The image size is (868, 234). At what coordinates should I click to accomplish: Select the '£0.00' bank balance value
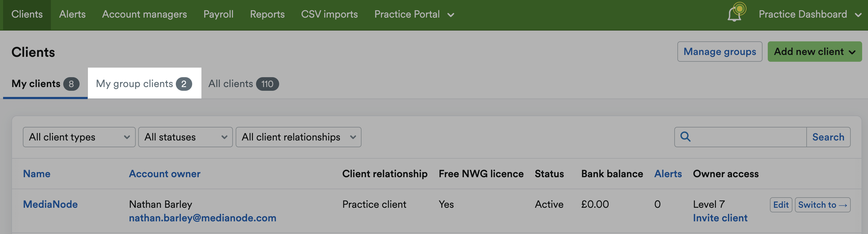pyautogui.click(x=595, y=204)
